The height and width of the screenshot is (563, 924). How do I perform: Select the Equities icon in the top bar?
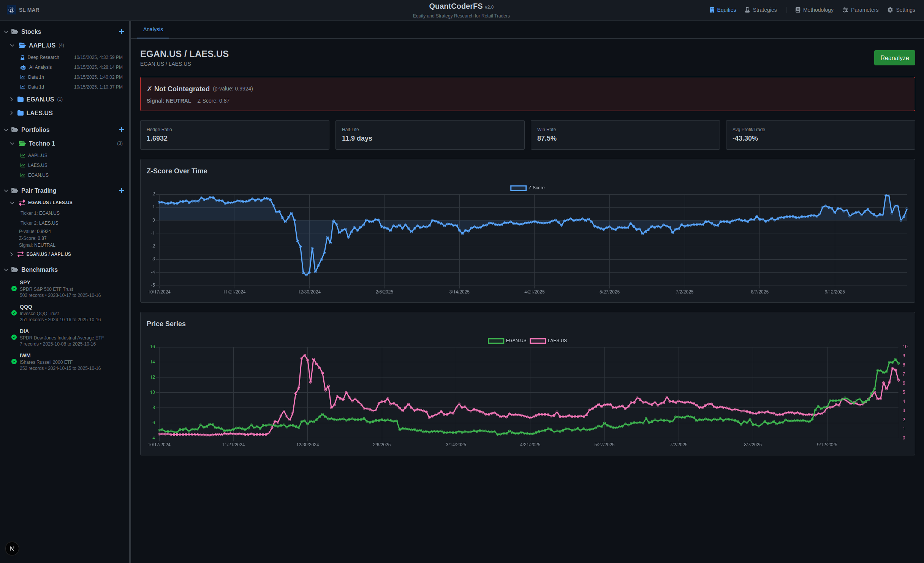click(x=712, y=10)
